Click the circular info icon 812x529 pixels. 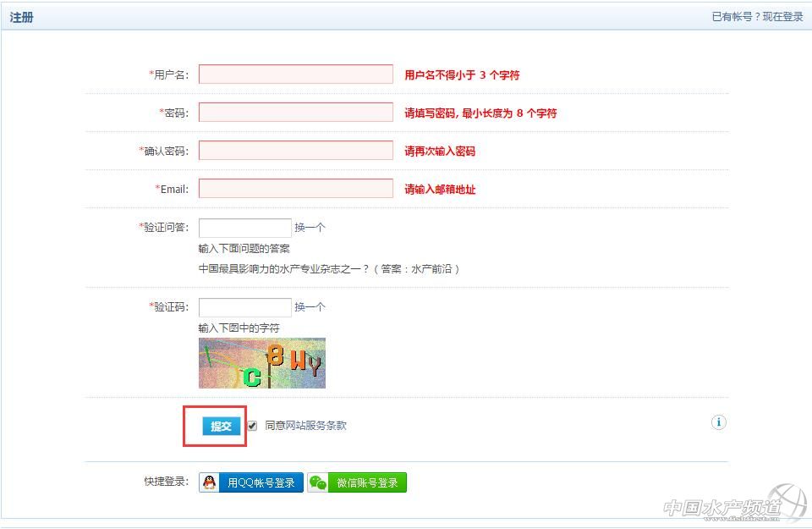pos(718,422)
